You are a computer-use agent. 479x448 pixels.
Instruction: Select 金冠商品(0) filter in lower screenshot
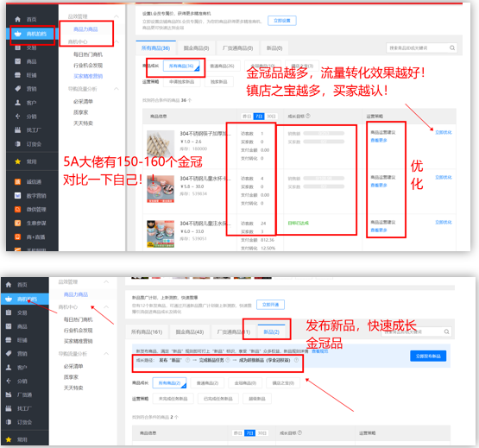click(x=245, y=383)
